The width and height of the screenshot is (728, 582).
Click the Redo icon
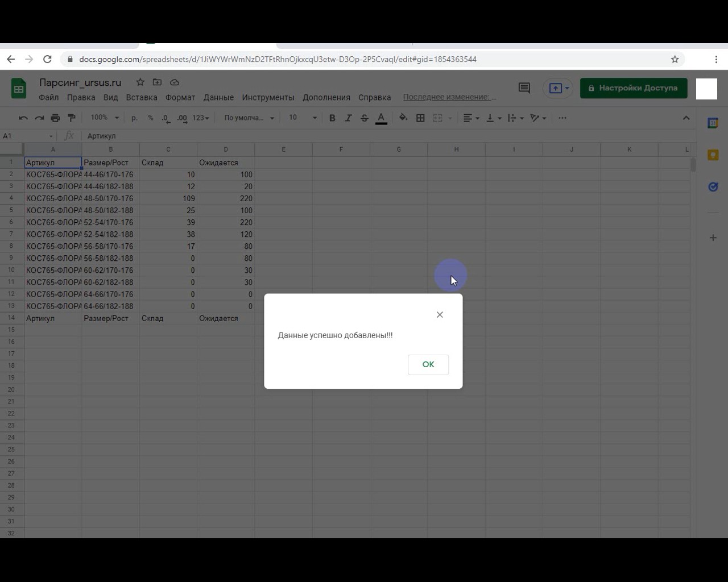click(39, 118)
